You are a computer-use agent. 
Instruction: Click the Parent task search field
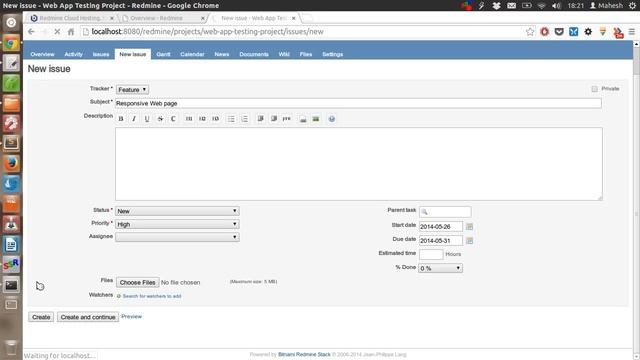click(445, 211)
